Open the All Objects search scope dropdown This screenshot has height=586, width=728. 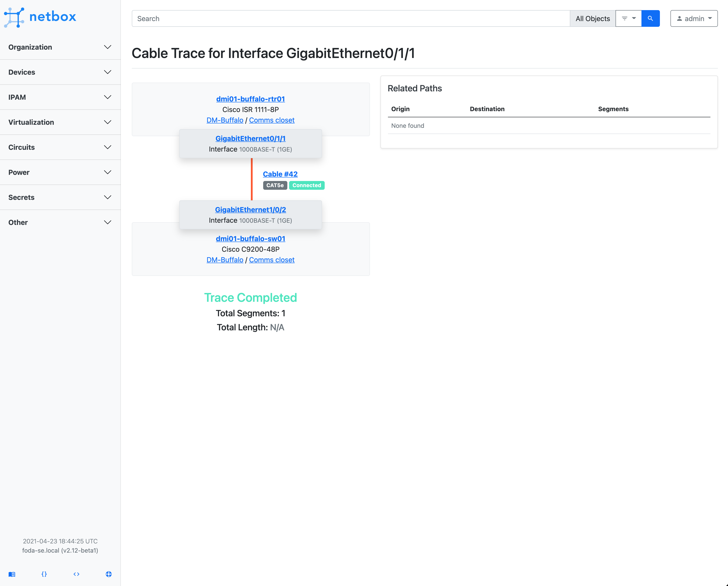coord(593,18)
